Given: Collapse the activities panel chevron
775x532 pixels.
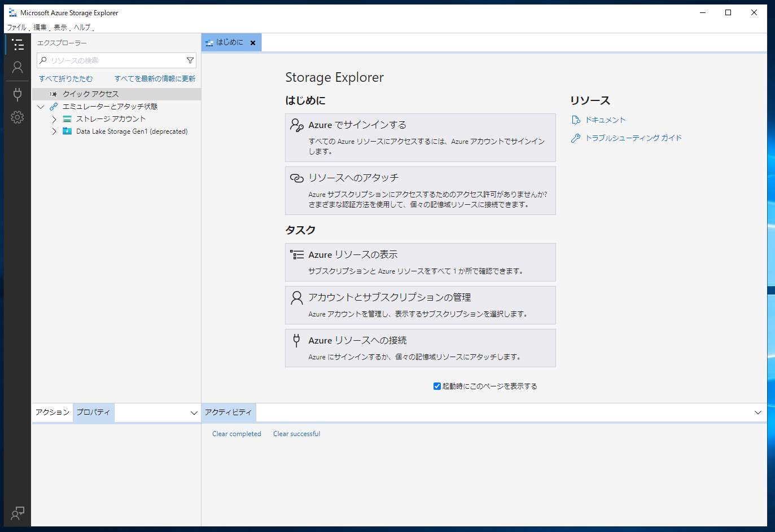Looking at the screenshot, I should [x=758, y=413].
